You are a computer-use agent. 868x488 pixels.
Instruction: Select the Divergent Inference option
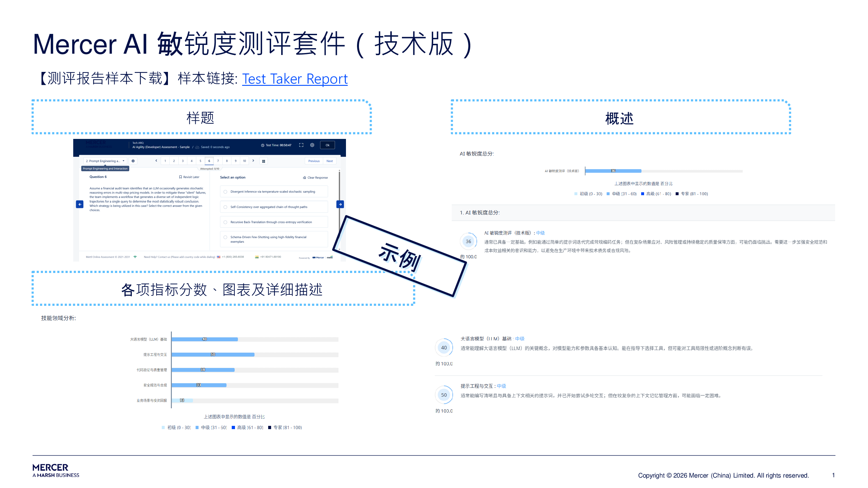point(274,192)
